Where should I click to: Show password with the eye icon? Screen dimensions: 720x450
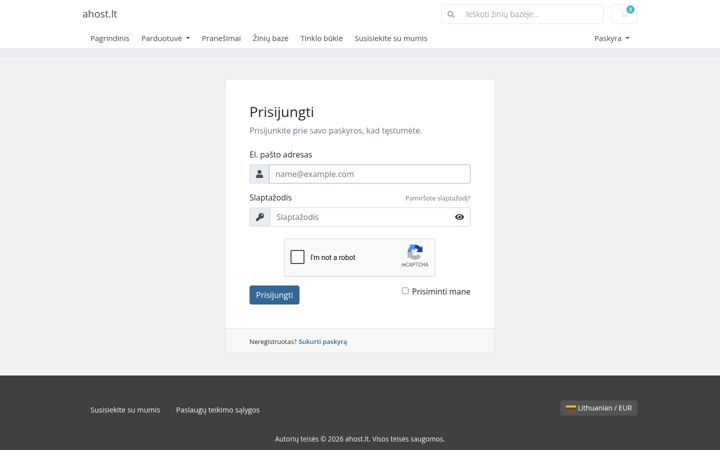tap(459, 217)
